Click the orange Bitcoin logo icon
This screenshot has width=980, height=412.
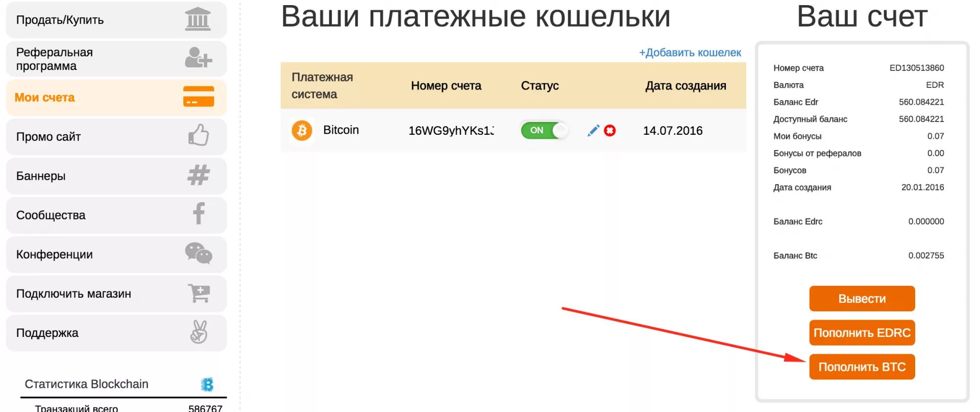[302, 131]
